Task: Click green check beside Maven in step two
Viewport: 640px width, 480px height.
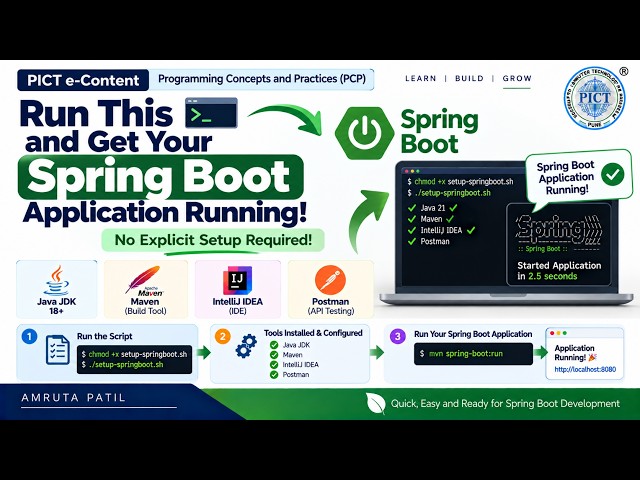Action: tap(274, 355)
